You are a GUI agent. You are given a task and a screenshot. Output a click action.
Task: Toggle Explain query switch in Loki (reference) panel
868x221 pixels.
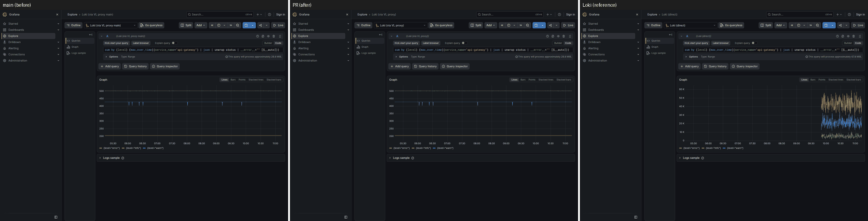(754, 43)
